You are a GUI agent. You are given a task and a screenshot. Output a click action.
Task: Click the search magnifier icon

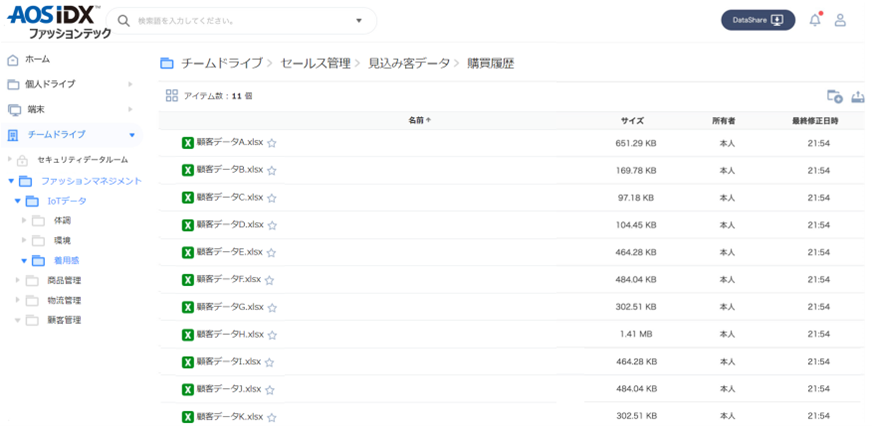coord(124,21)
